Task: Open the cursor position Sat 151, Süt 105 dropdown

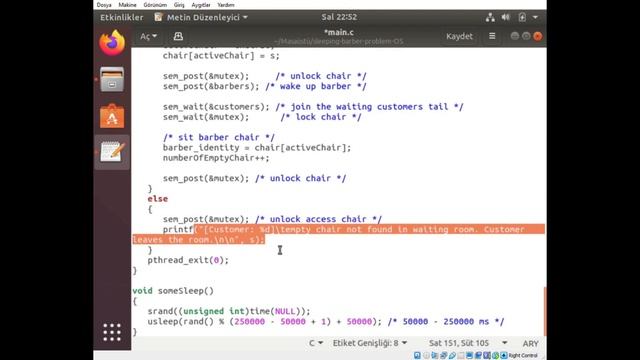Action: point(468,343)
